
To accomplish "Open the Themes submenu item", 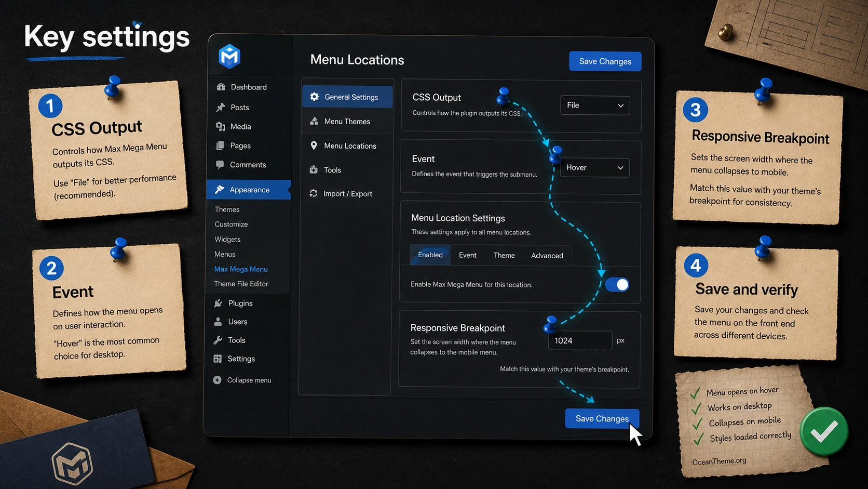I will pos(227,209).
